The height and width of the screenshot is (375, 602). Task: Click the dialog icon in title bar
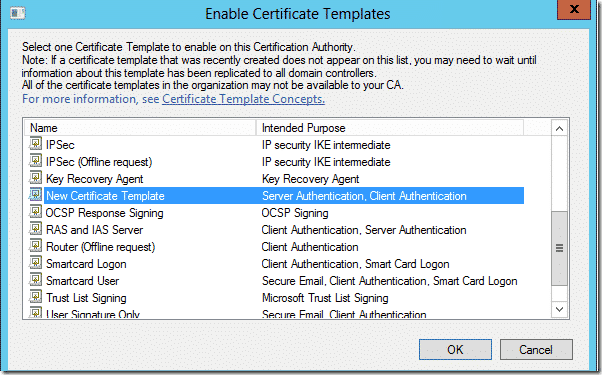pyautogui.click(x=18, y=14)
